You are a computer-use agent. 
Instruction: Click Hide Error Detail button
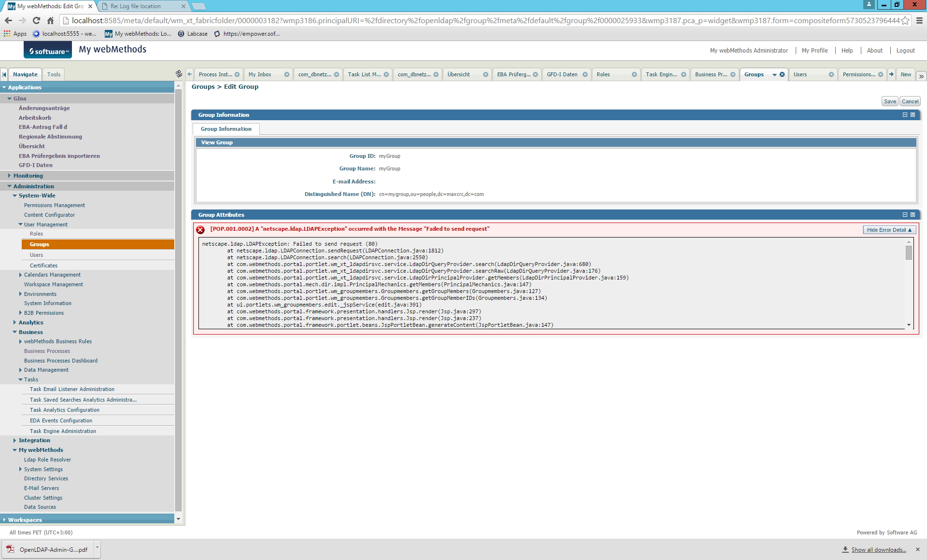tap(889, 230)
